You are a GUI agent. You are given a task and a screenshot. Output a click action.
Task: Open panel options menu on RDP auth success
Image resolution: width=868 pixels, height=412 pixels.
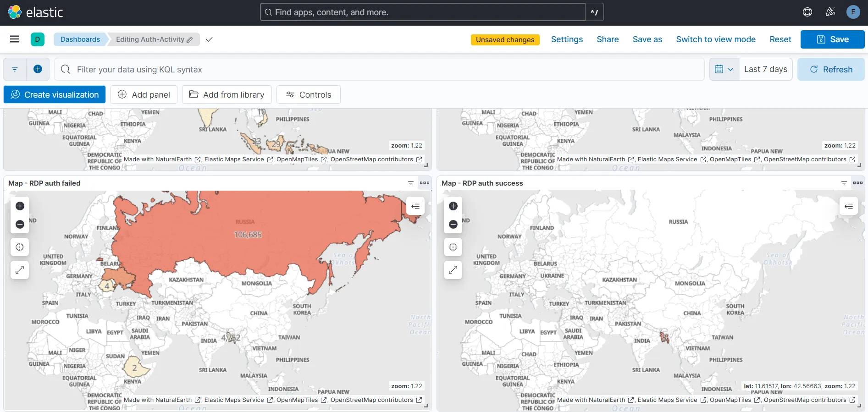tap(858, 183)
